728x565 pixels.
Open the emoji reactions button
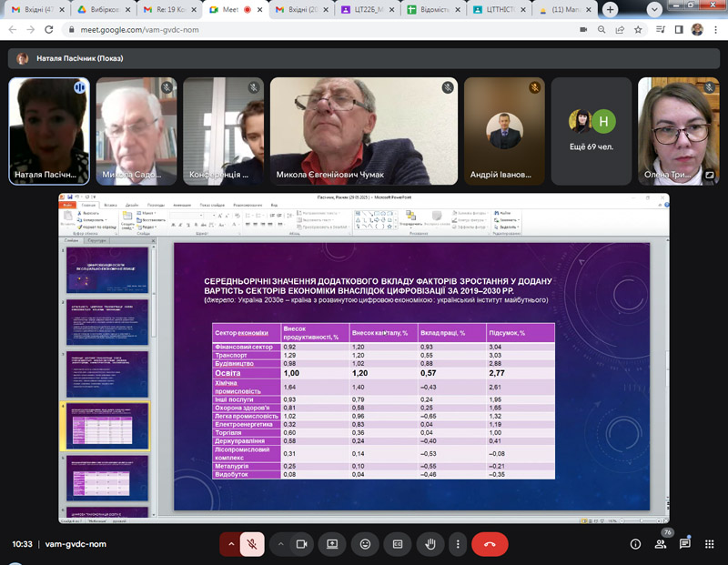[365, 544]
